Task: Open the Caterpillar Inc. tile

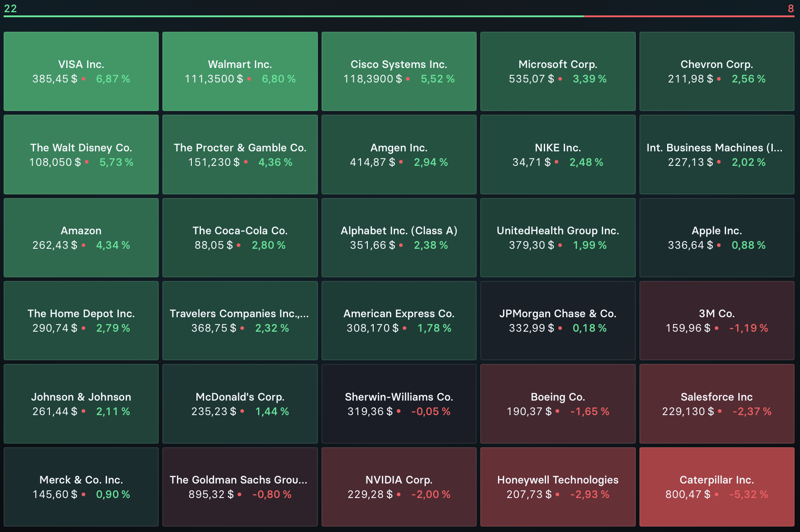Action: click(717, 487)
